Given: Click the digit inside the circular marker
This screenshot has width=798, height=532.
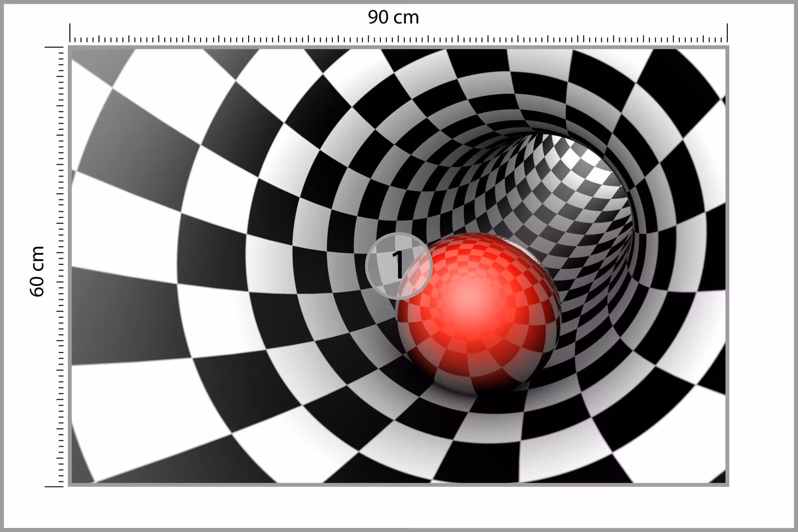Looking at the screenshot, I should (x=398, y=265).
